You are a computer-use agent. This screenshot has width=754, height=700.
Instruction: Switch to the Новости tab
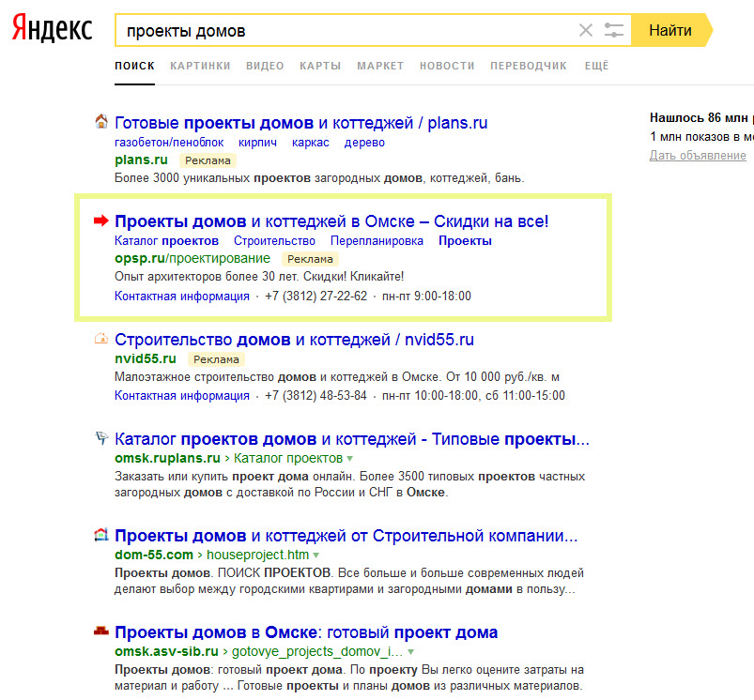(x=447, y=66)
